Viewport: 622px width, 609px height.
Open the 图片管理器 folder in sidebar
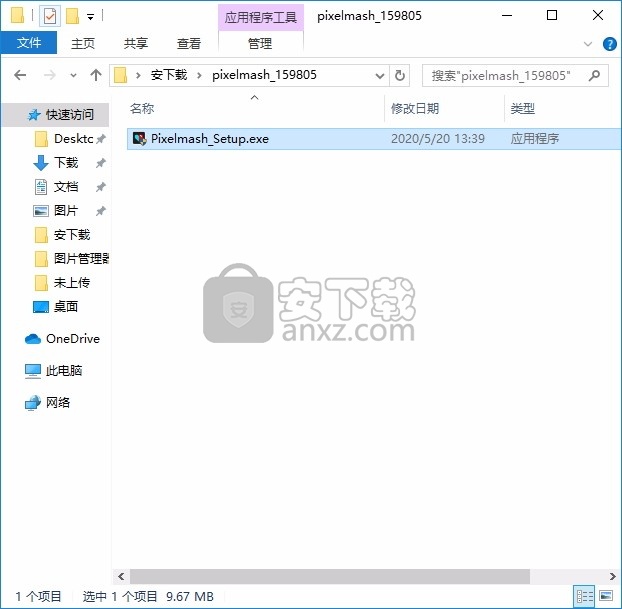(x=71, y=259)
